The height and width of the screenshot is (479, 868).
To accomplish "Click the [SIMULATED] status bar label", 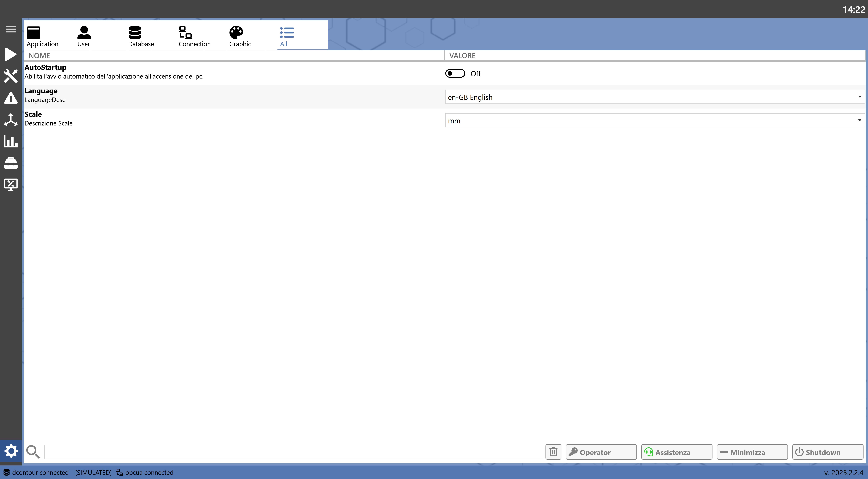I will 93,473.
